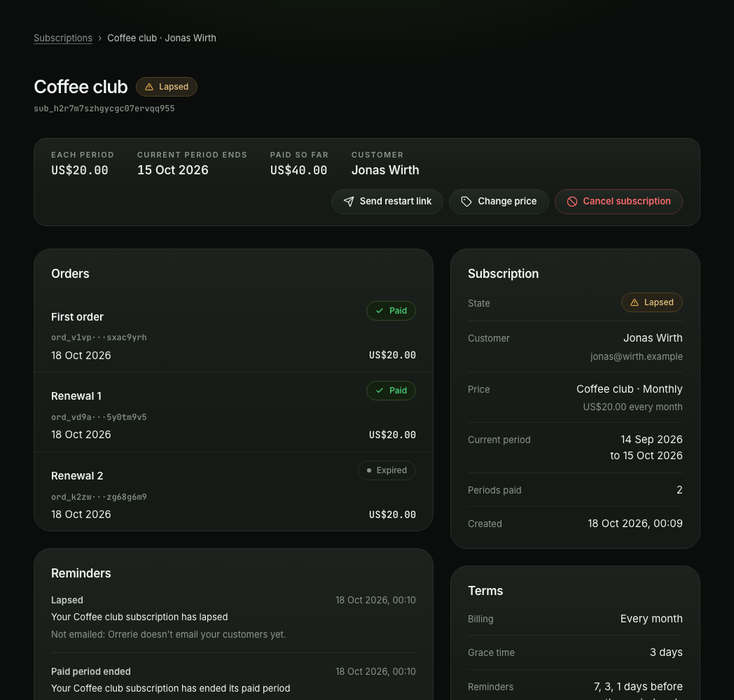Viewport: 734px width, 700px height.
Task: Send the restart link to the customer
Action: pos(387,202)
